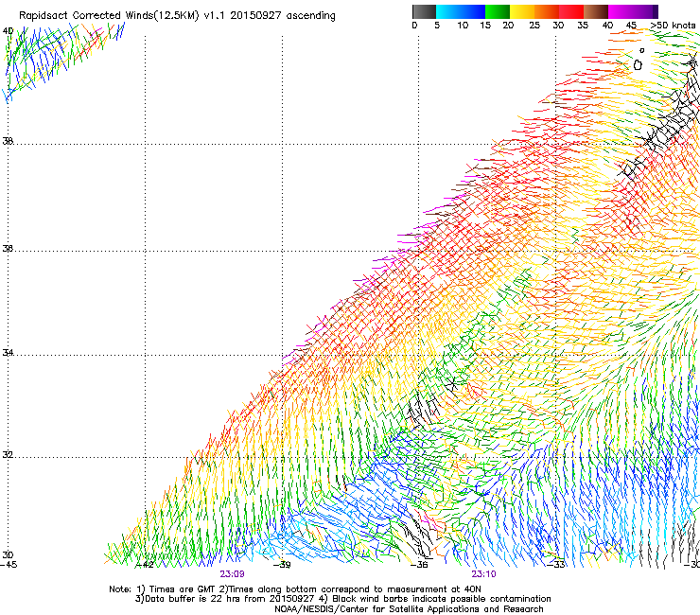
Task: Click the legend scale label "10"
Action: (463, 26)
